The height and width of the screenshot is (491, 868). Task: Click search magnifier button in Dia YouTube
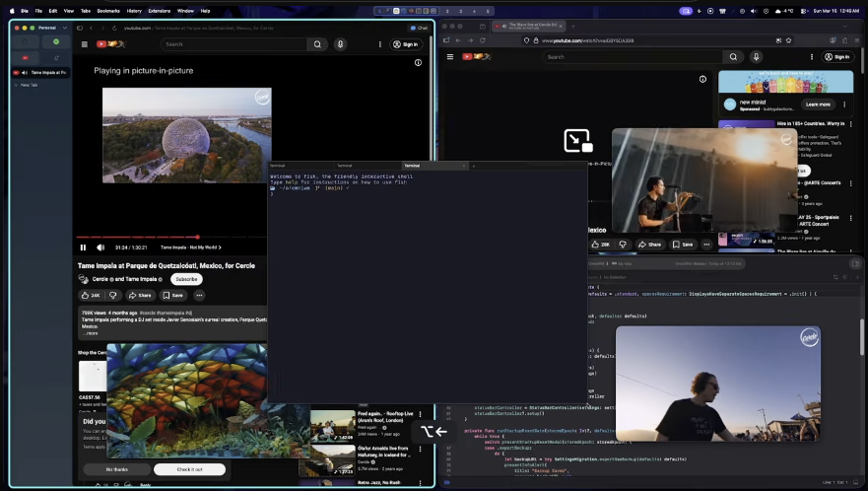point(317,44)
